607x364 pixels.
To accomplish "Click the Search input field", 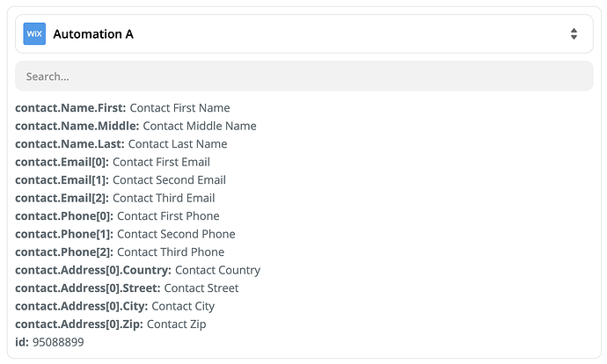I will coord(303,76).
